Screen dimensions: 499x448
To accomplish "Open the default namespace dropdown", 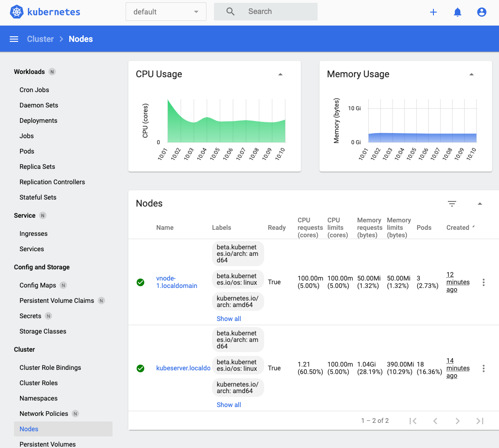I will coord(166,12).
